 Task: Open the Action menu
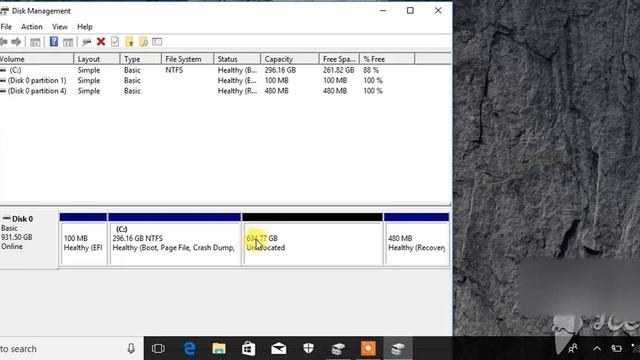coord(32,27)
